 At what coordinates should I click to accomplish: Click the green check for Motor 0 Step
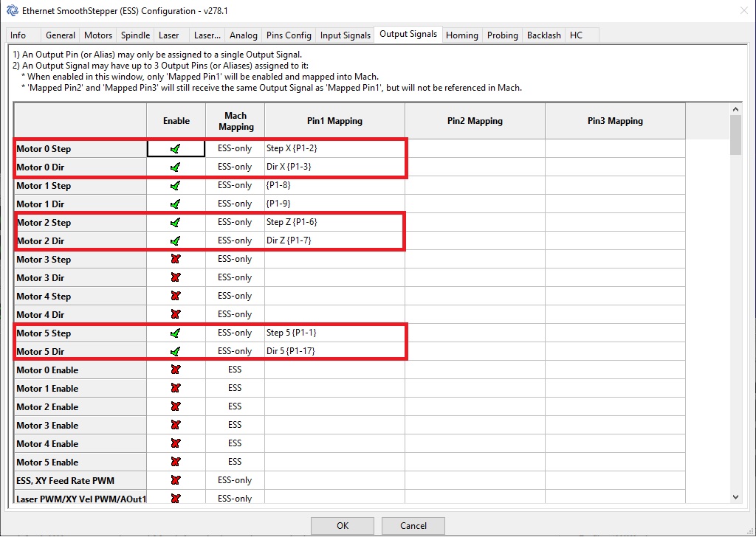click(176, 149)
